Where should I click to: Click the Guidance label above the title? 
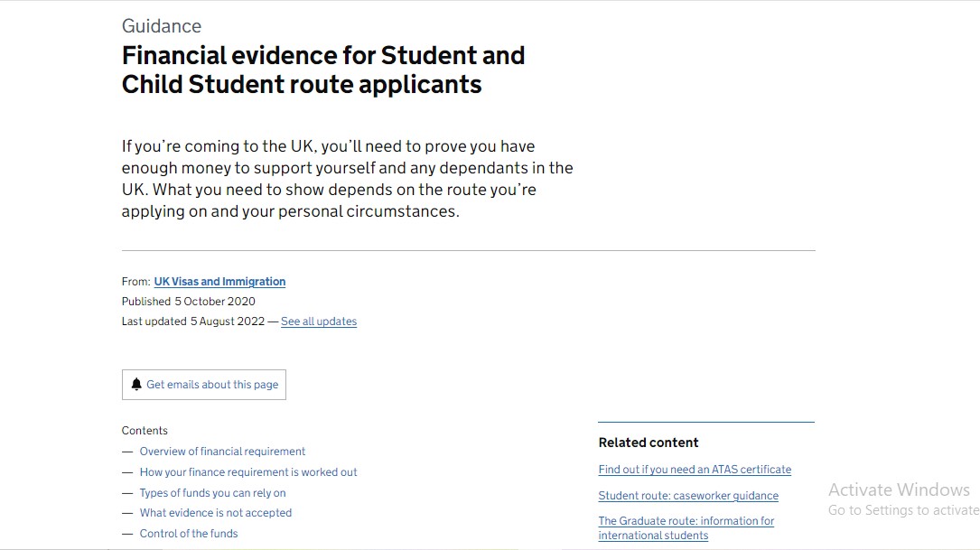pos(162,26)
